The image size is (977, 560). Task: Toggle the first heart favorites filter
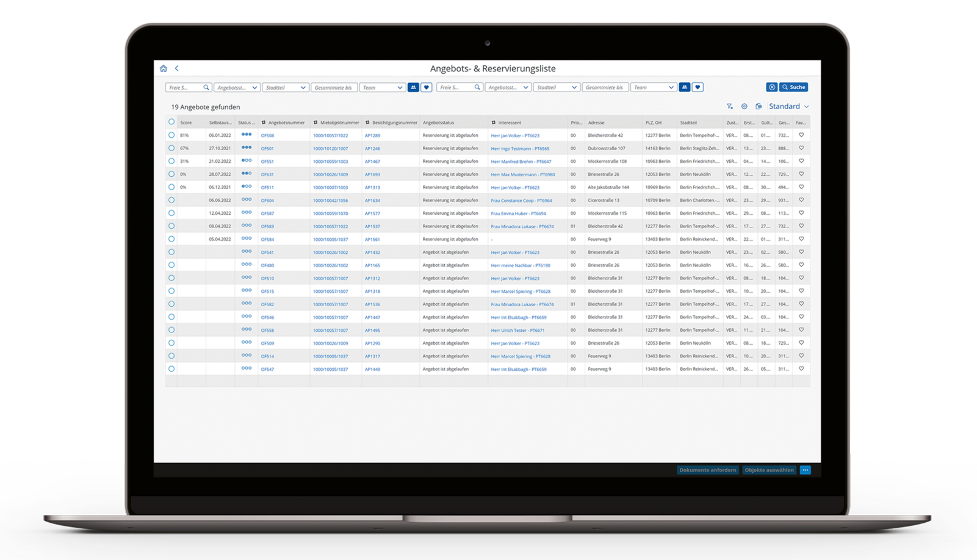click(427, 87)
